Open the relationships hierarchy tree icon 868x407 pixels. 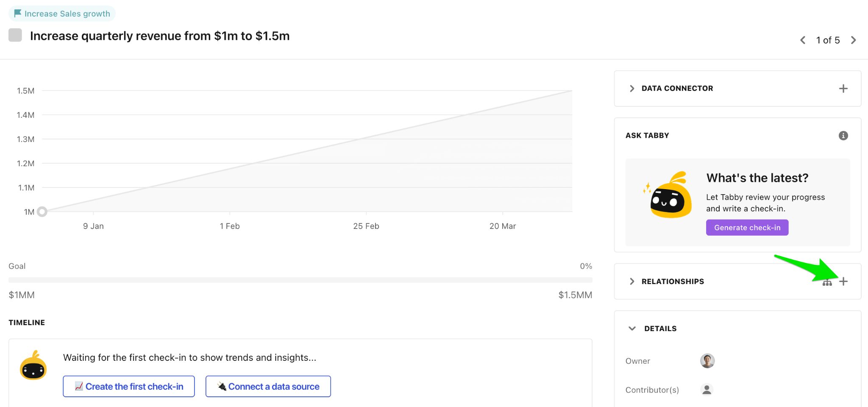(827, 283)
